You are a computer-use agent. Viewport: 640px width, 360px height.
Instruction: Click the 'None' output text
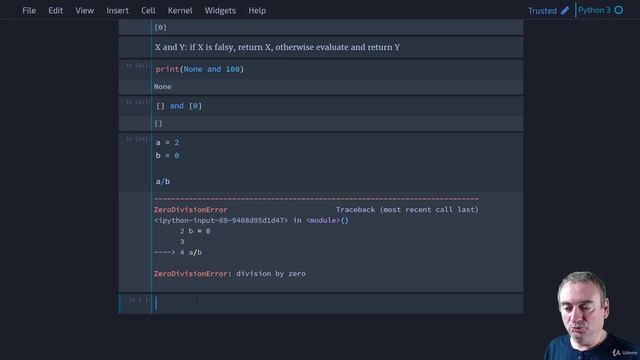[162, 87]
